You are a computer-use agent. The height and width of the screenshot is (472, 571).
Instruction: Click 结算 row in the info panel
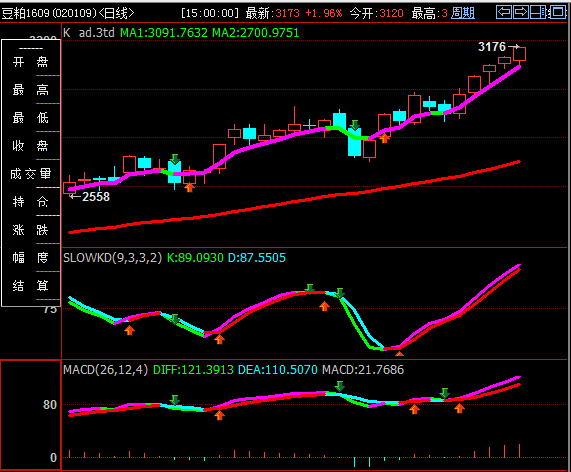click(x=31, y=286)
